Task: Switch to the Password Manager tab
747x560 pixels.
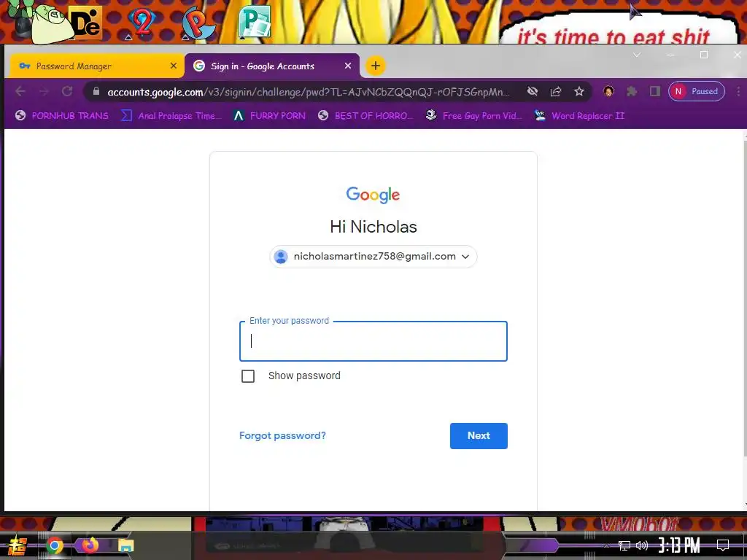Action: click(x=96, y=66)
